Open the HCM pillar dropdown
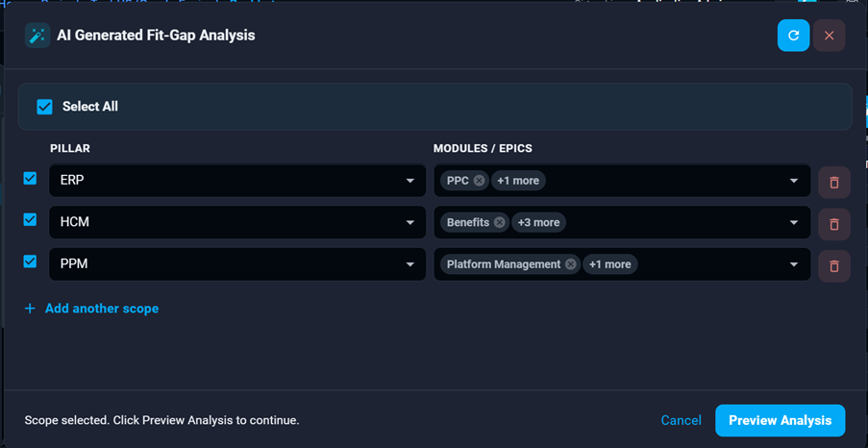The height and width of the screenshot is (448, 868). tap(237, 223)
